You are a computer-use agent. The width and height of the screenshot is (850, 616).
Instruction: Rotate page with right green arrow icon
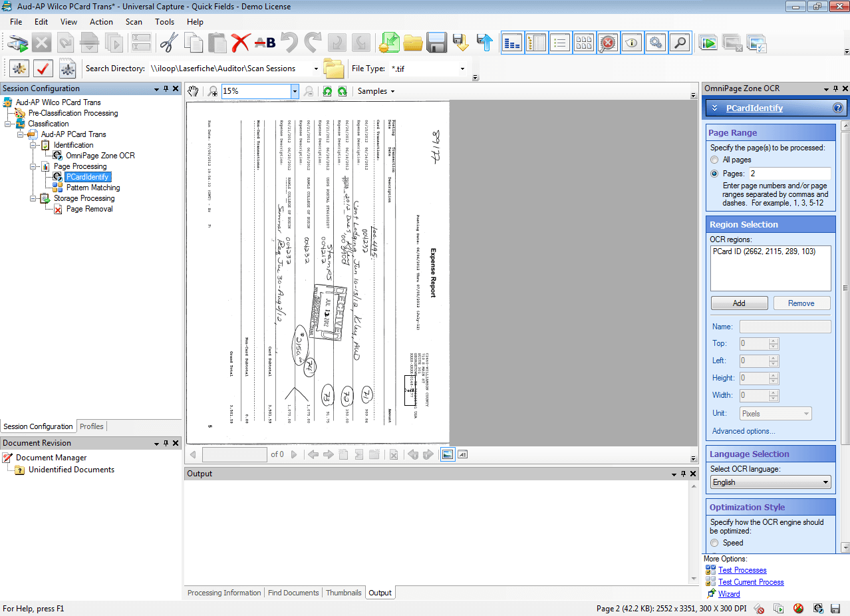(x=342, y=92)
